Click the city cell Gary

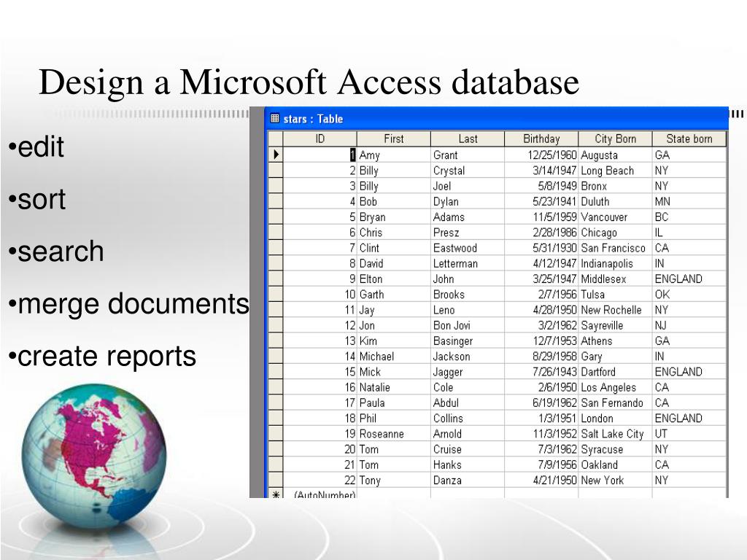coord(616,356)
